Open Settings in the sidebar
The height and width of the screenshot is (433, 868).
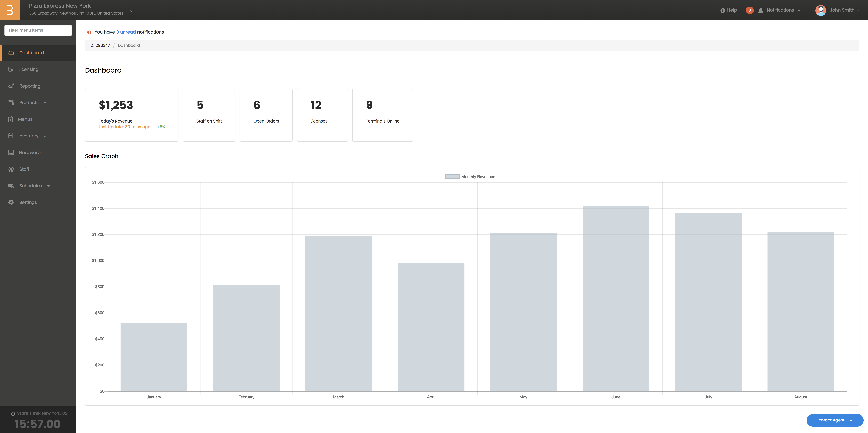(38, 202)
